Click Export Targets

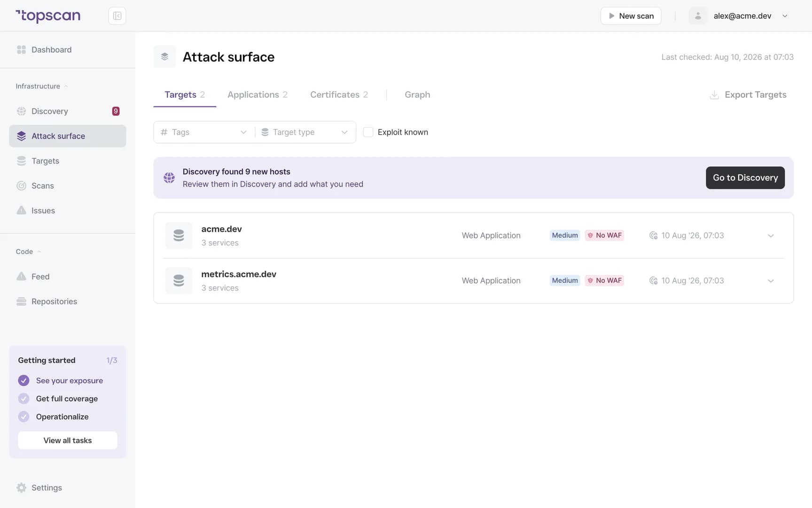(x=748, y=95)
